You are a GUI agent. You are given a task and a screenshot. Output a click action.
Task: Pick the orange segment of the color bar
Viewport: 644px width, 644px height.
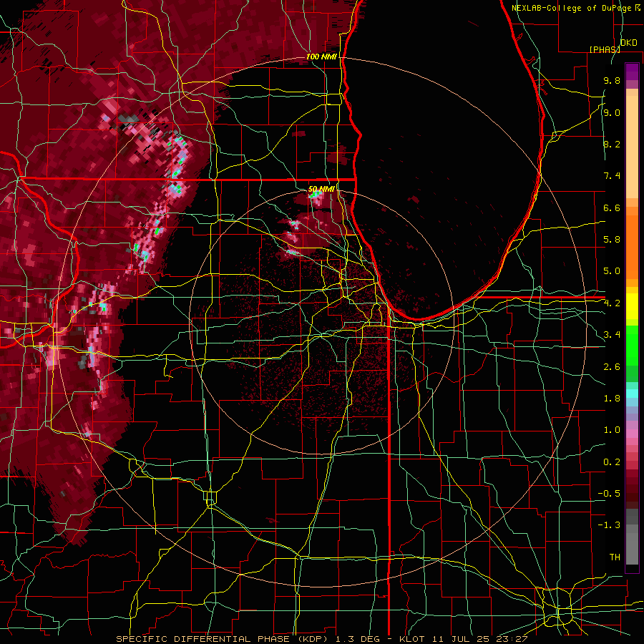(x=632, y=246)
